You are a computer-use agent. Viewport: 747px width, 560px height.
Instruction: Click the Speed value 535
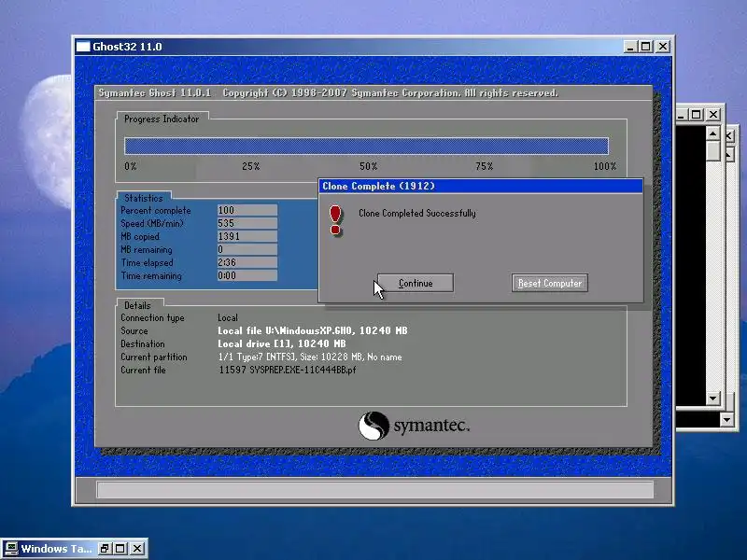click(247, 223)
